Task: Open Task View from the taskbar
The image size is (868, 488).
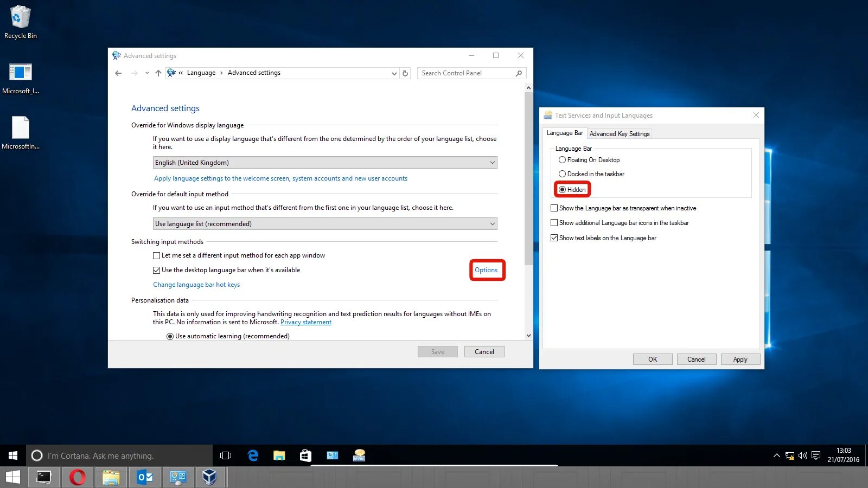Action: 226,455
